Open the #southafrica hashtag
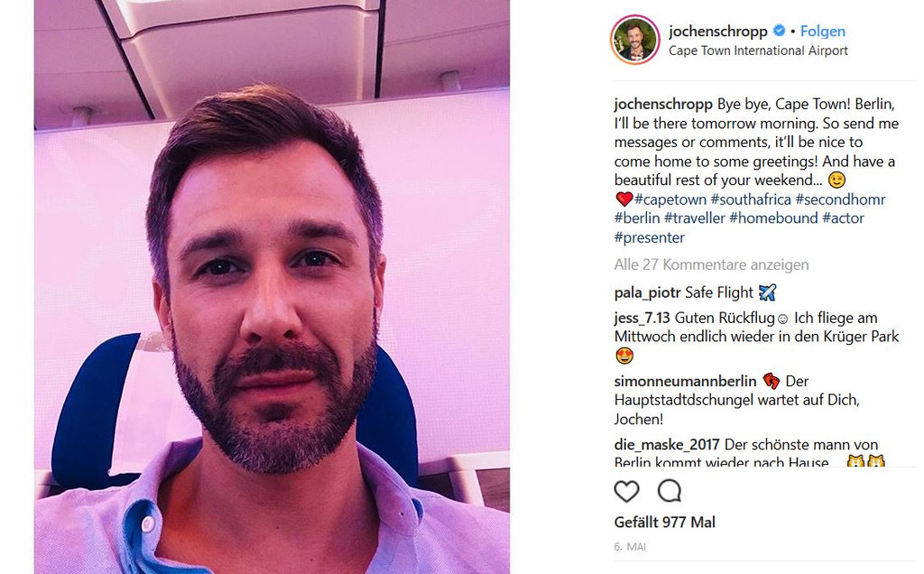Screen dimensions: 924x574 (751, 199)
